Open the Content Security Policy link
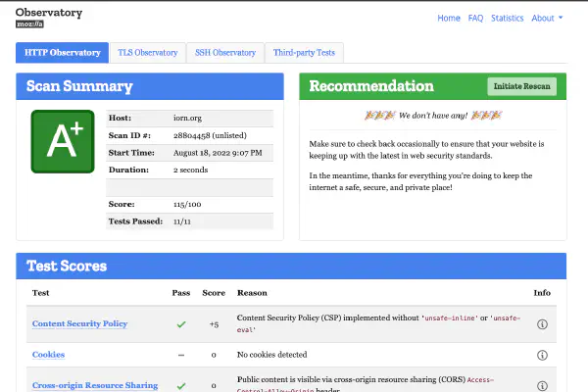The image size is (588, 392). click(80, 323)
